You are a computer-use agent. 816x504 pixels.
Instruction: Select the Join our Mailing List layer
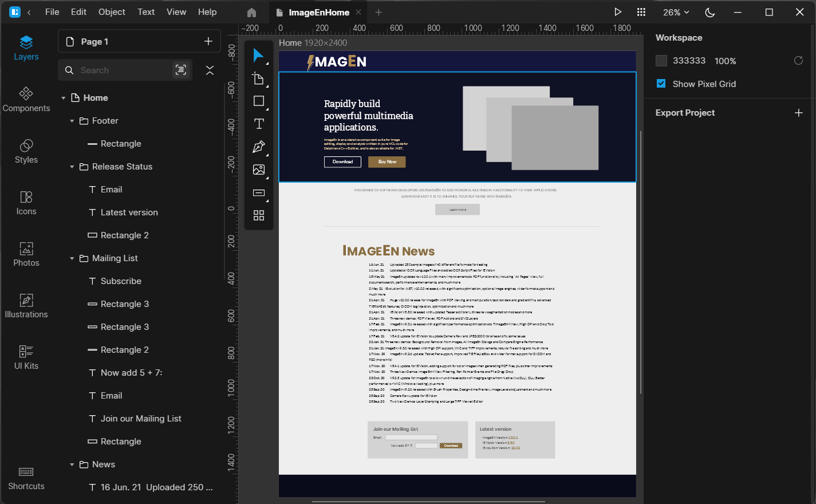pos(140,419)
